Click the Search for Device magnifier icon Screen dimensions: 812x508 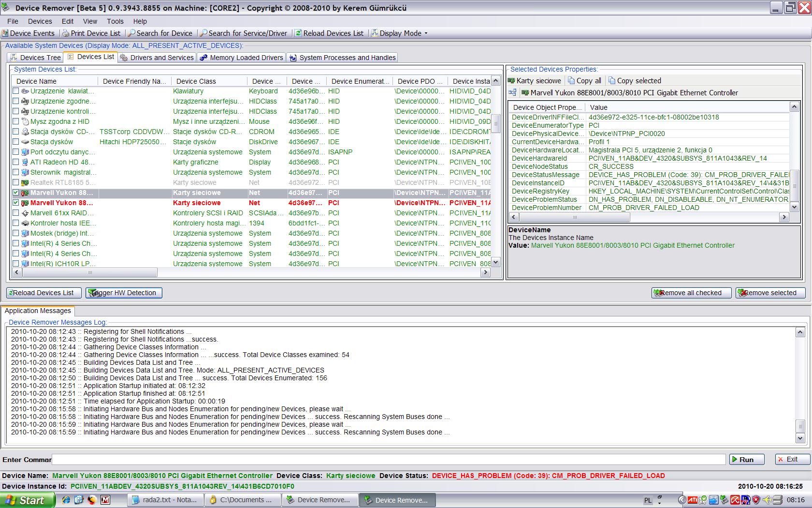[x=131, y=33]
